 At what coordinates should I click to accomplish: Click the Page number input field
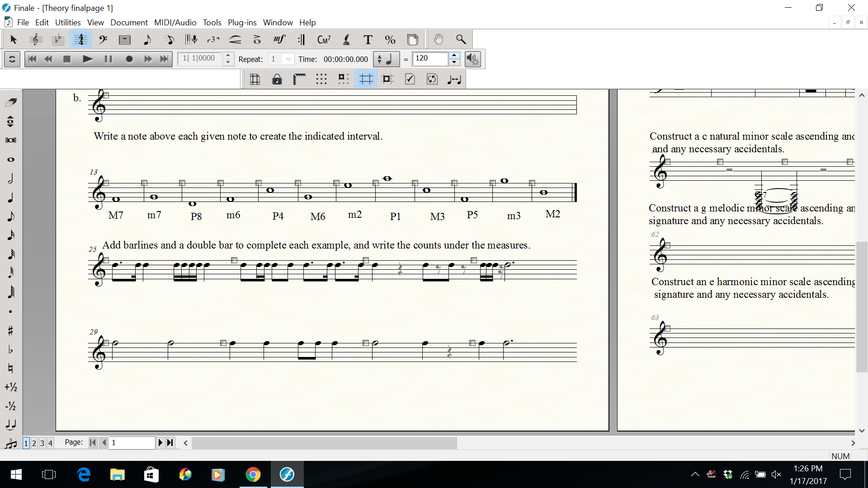[x=132, y=443]
